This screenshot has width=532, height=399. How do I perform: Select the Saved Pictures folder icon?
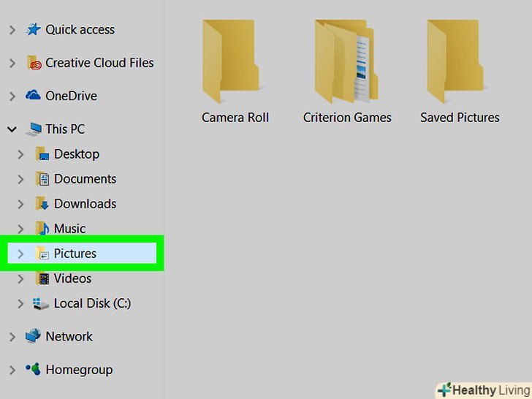(x=455, y=61)
